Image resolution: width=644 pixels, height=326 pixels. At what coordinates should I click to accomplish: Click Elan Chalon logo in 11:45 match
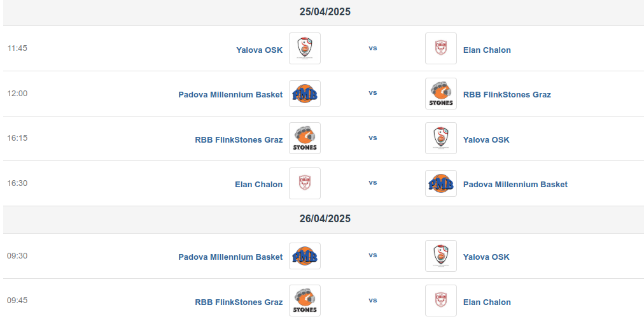tap(441, 48)
